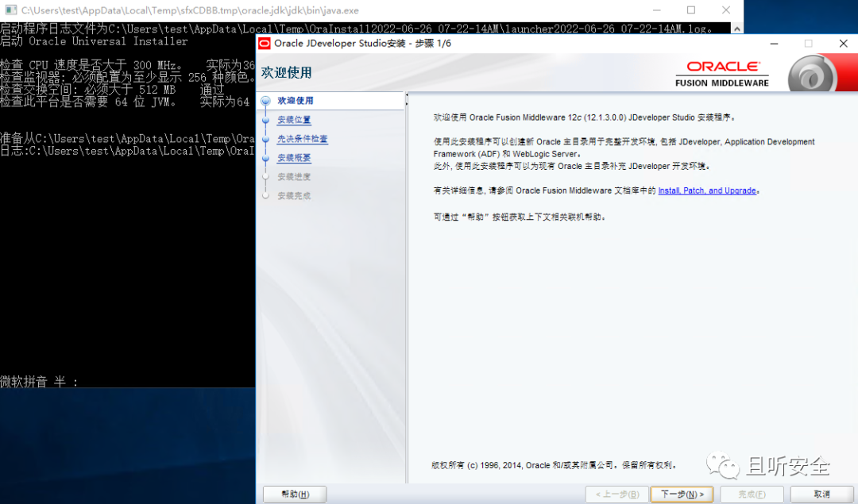Open the 安装位置 step link

tap(294, 120)
